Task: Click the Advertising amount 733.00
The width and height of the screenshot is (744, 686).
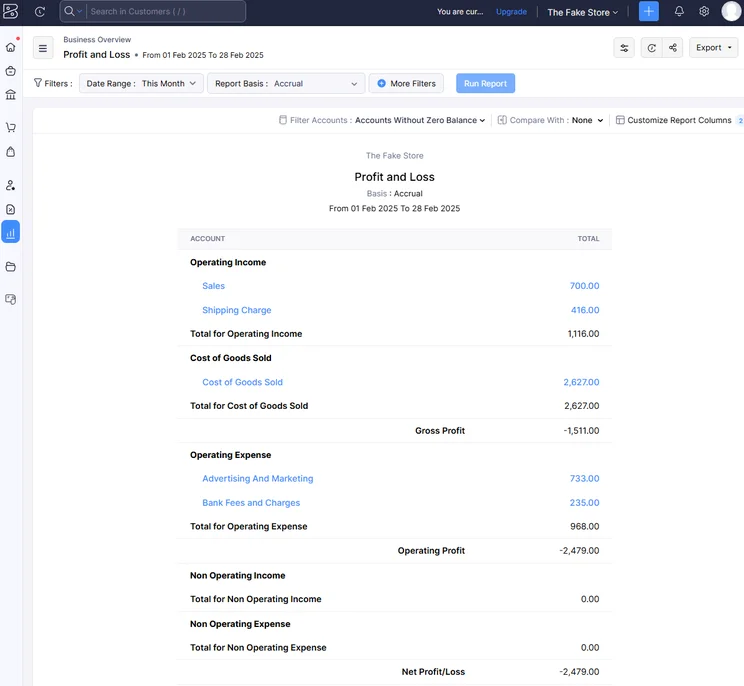Action: click(x=584, y=478)
